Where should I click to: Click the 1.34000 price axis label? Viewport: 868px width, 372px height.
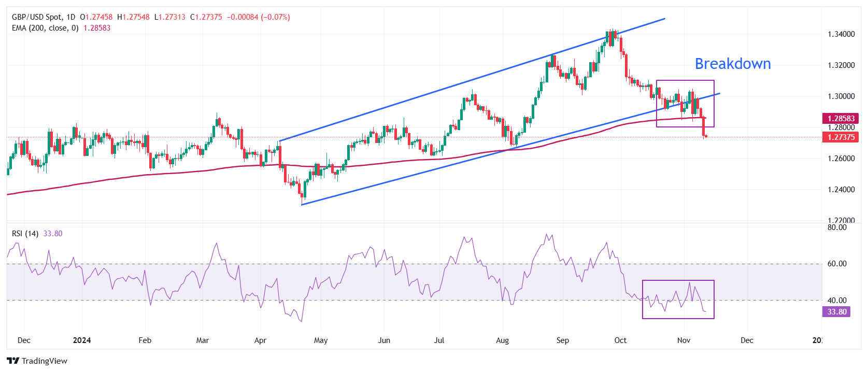click(841, 34)
